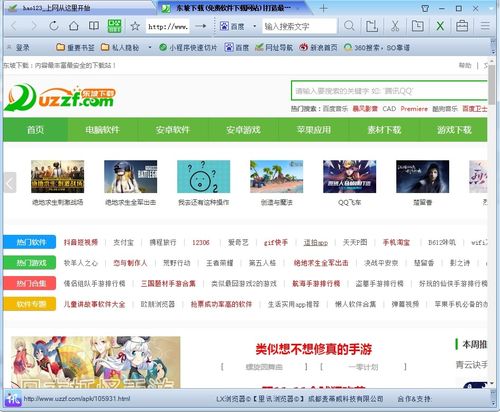Open the 王者荣耀 link
Viewport: 500px width, 412px height.
220,263
